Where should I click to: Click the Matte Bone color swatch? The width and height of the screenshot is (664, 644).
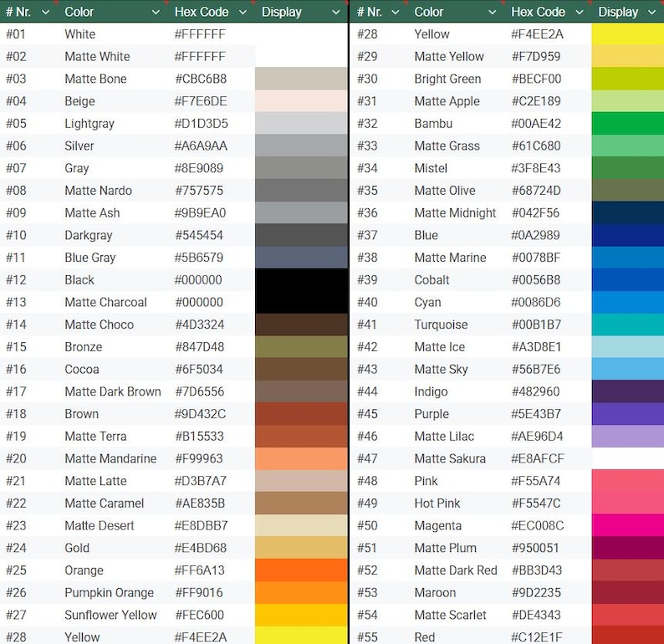pos(301,79)
